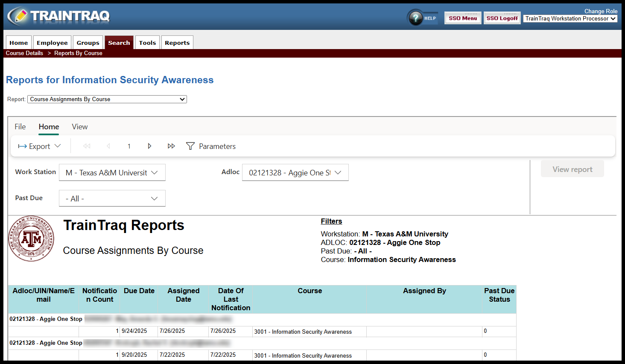Open the Adloc dropdown
Screen dimensions: 625x364
(295, 173)
